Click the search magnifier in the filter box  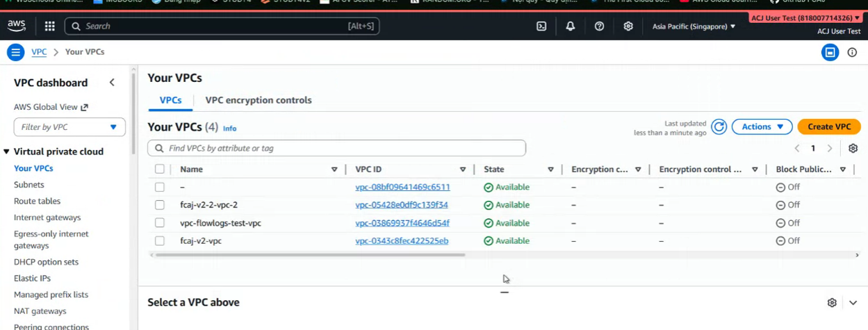click(159, 149)
